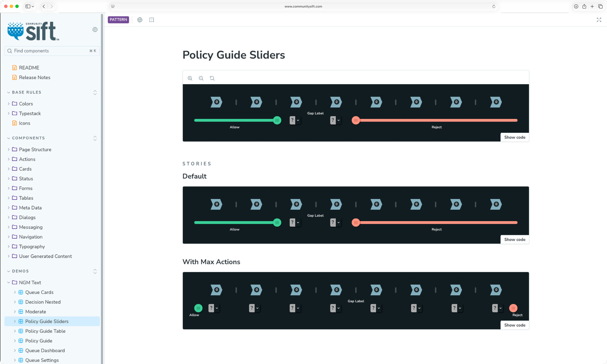607x364 pixels.
Task: Collapse the BASE RULES section
Action: tap(26, 92)
